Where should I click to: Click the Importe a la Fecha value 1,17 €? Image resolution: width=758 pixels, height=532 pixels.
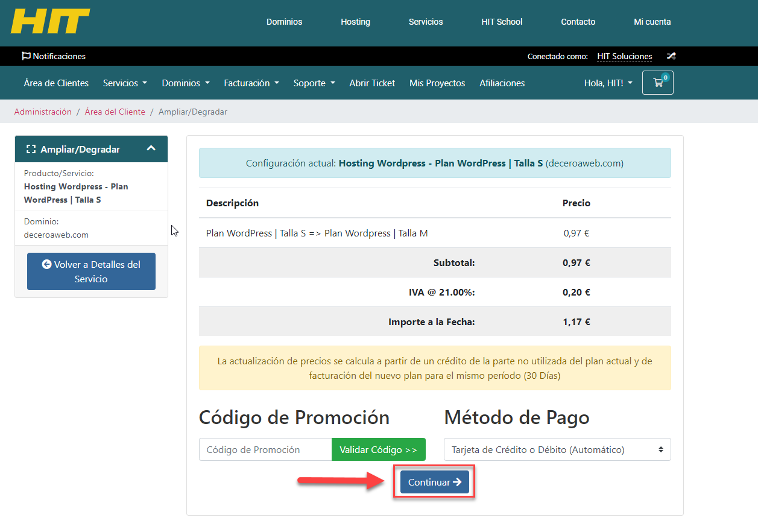[x=576, y=321]
